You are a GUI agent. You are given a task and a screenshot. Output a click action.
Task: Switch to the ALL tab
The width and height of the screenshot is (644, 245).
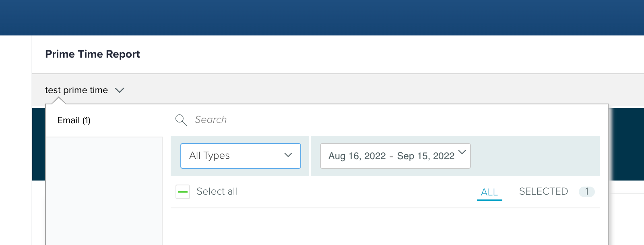coord(489,192)
